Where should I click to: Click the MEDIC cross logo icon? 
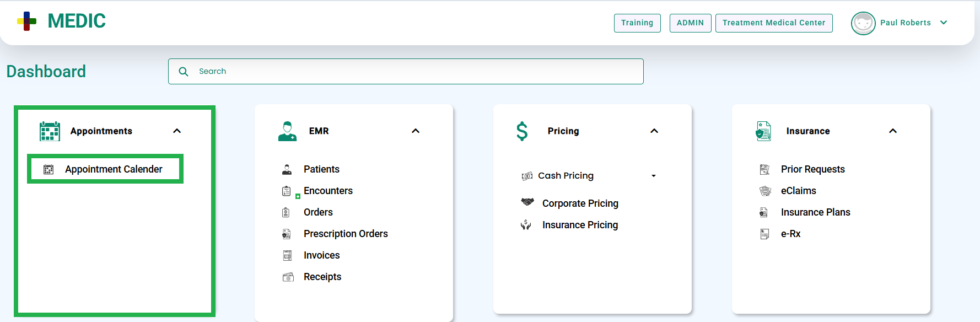(26, 22)
